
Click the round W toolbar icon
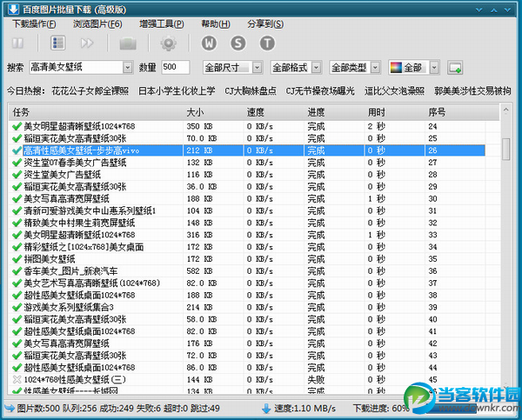click(x=209, y=43)
